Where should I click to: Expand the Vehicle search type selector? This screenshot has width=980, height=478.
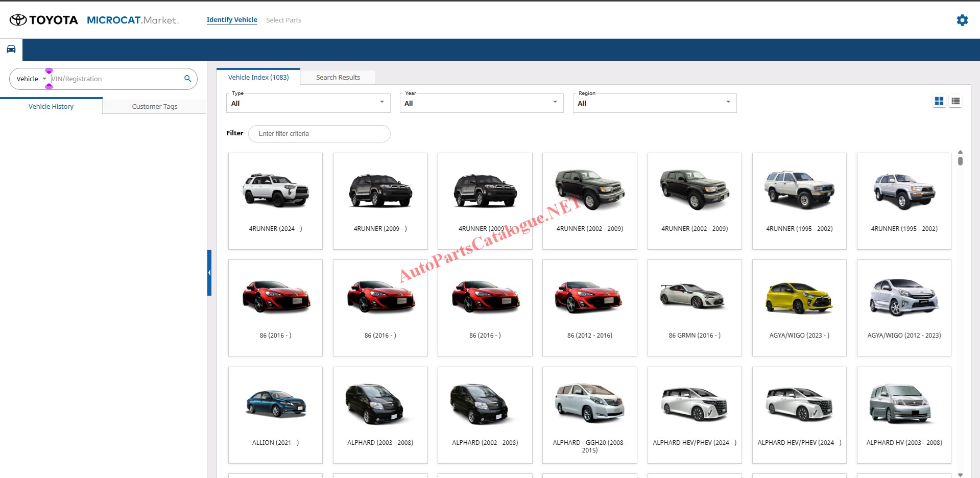tap(32, 79)
